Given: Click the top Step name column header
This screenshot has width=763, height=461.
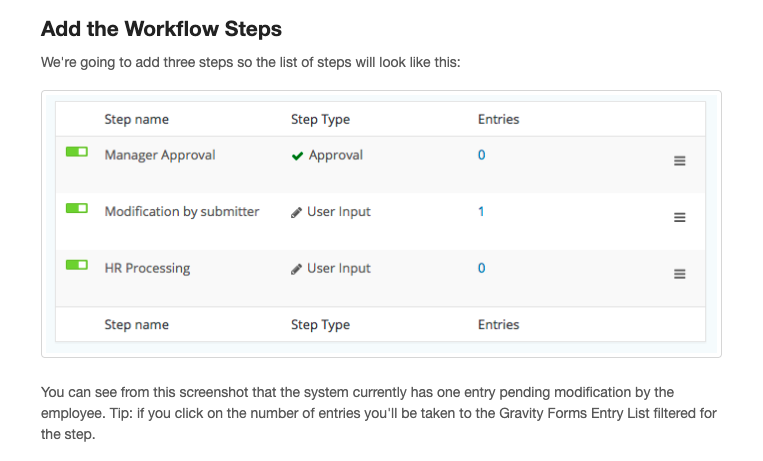Looking at the screenshot, I should click(136, 119).
